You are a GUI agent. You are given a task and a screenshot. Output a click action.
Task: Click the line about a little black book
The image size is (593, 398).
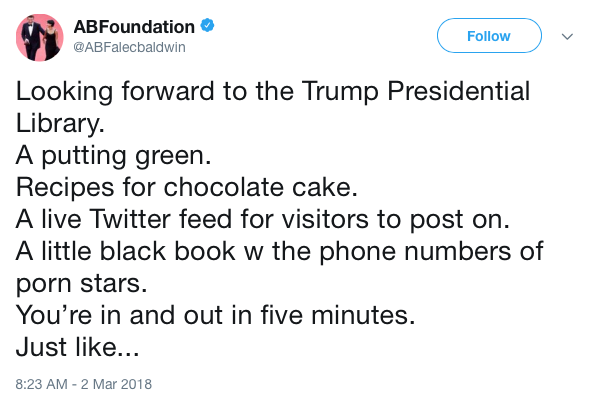(279, 251)
